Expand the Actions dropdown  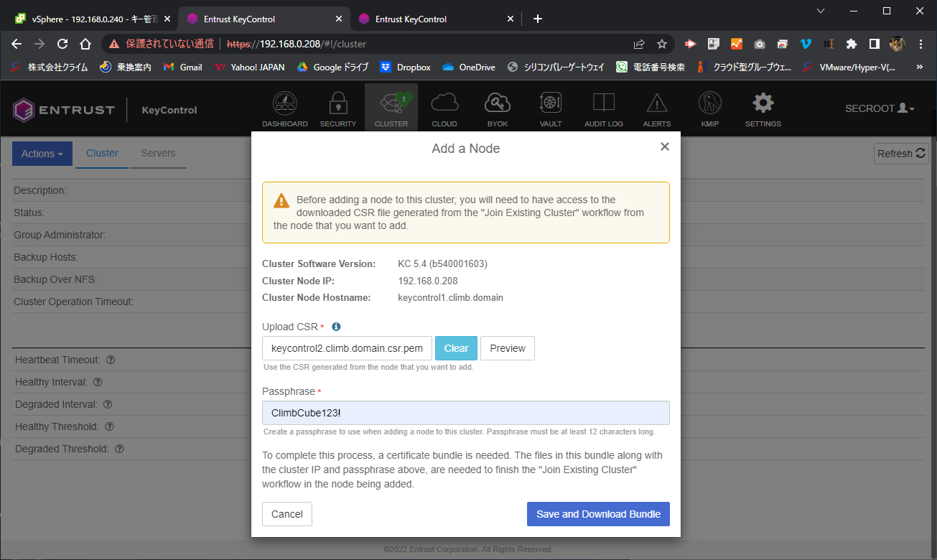pyautogui.click(x=42, y=154)
